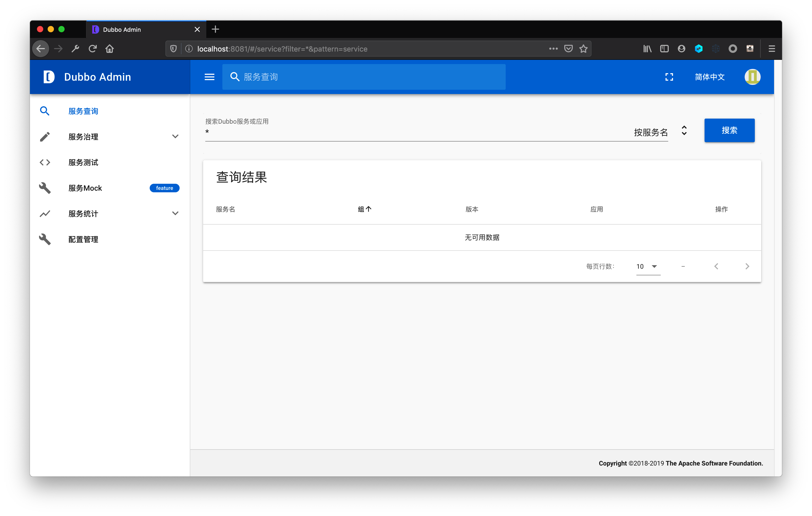Click the browser reload icon
Viewport: 812px width, 516px height.
[x=93, y=49]
